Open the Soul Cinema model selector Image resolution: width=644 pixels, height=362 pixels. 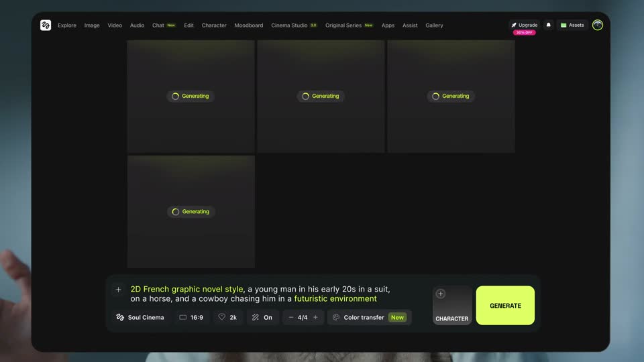click(140, 317)
